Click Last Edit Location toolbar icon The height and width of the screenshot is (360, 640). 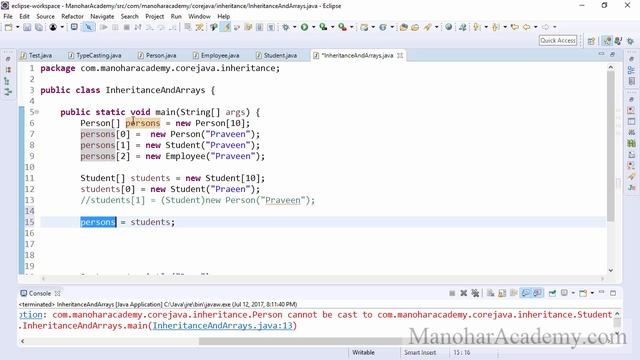(x=515, y=27)
